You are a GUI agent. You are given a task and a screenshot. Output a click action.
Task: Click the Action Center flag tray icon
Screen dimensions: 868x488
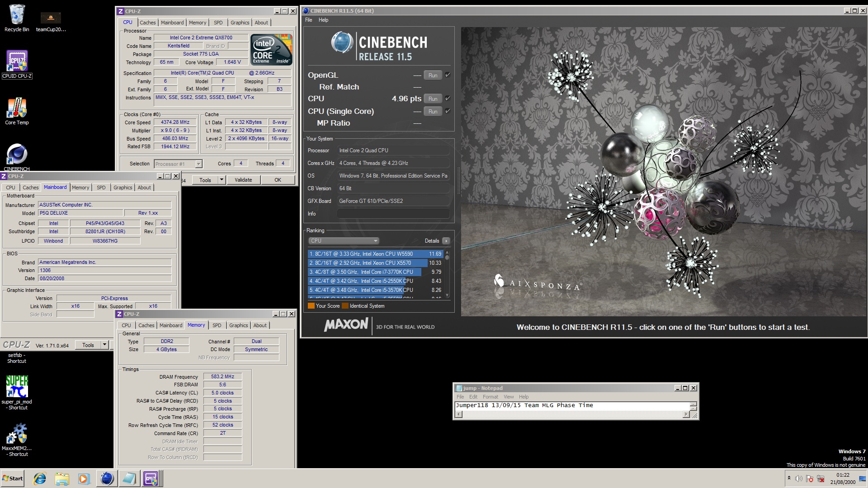(810, 479)
